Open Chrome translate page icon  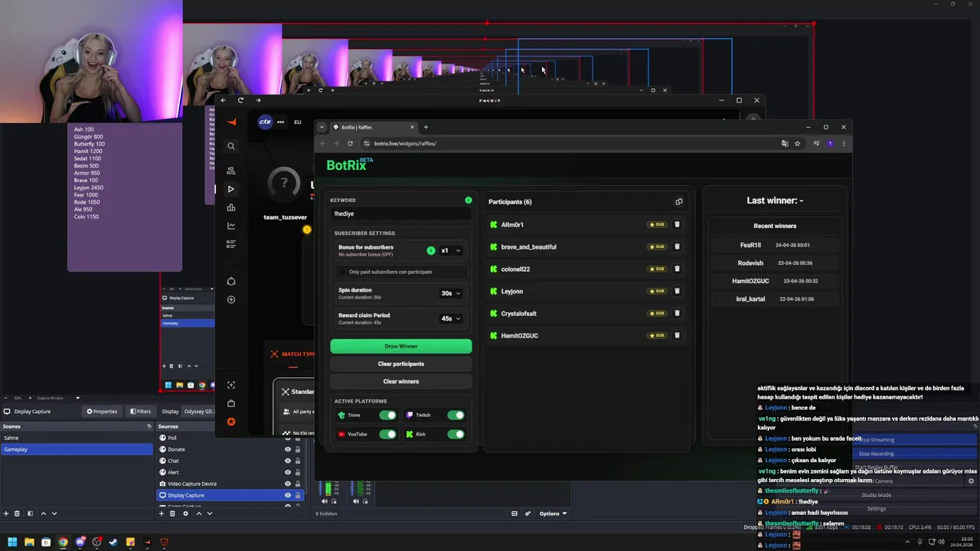tap(785, 143)
